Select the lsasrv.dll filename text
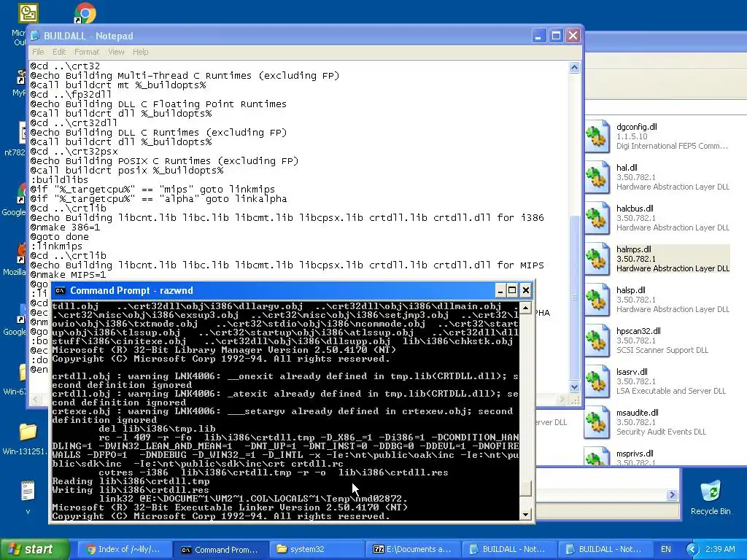Screen dimensions: 747x560 click(x=632, y=373)
